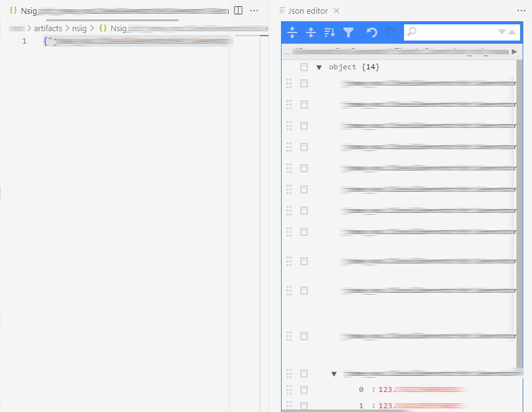This screenshot has width=532, height=412.
Task: Select the Nsig file tab in the editor
Action: (x=31, y=11)
